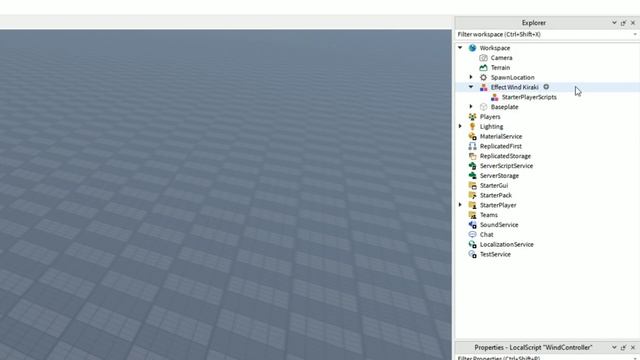The width and height of the screenshot is (640, 360).
Task: Expand the Lighting node
Action: 460,126
